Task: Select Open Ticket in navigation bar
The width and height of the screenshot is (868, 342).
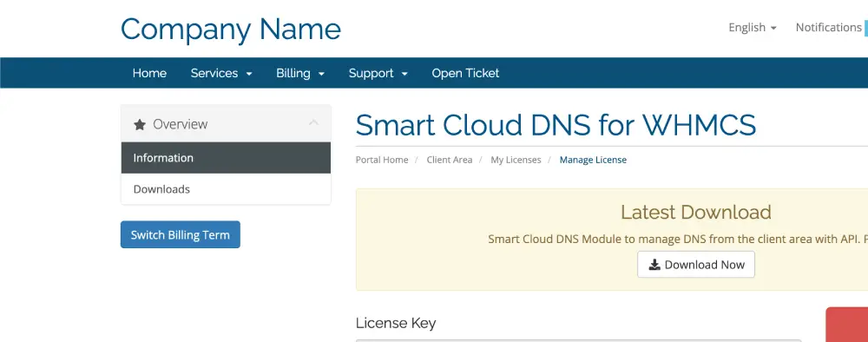Action: click(x=465, y=73)
